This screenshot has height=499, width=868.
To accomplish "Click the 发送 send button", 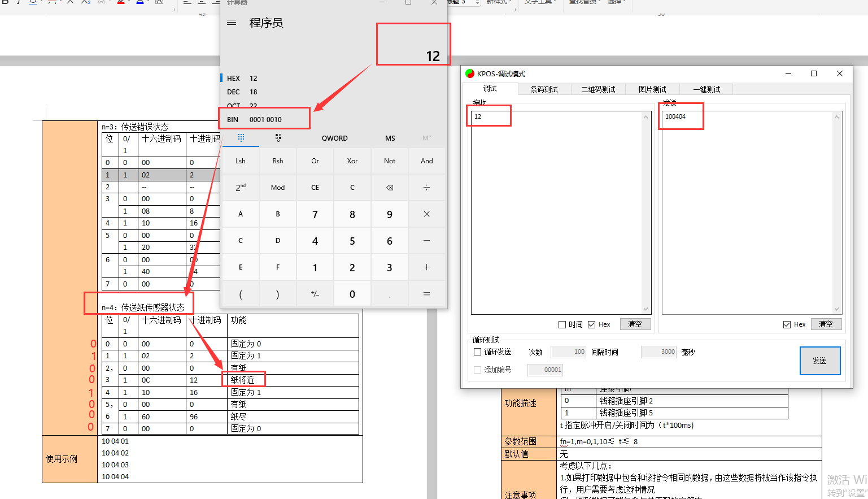I will (819, 361).
